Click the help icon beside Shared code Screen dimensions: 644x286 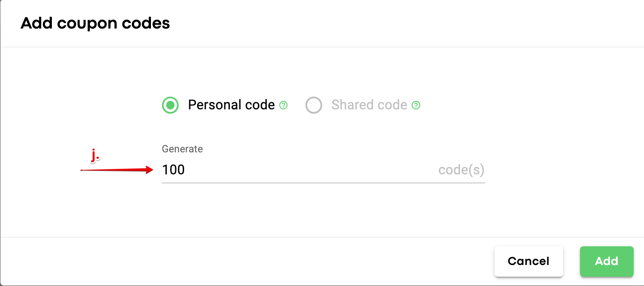[416, 105]
